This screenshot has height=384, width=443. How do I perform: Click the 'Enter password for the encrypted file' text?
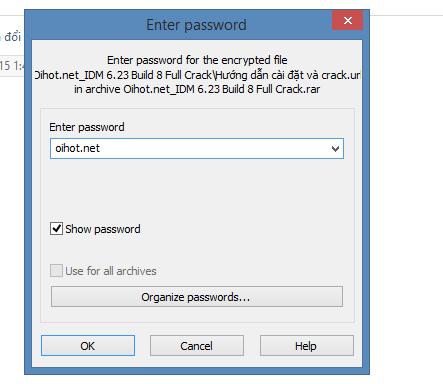tap(197, 60)
